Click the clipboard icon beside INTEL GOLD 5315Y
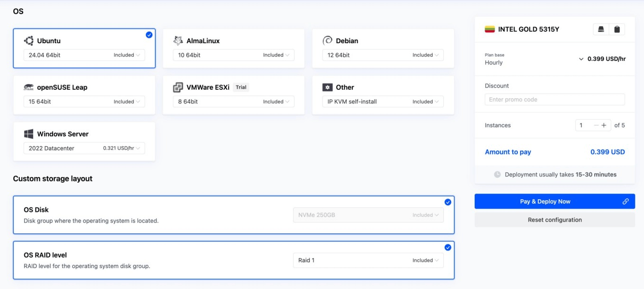The image size is (644, 289). pyautogui.click(x=617, y=29)
